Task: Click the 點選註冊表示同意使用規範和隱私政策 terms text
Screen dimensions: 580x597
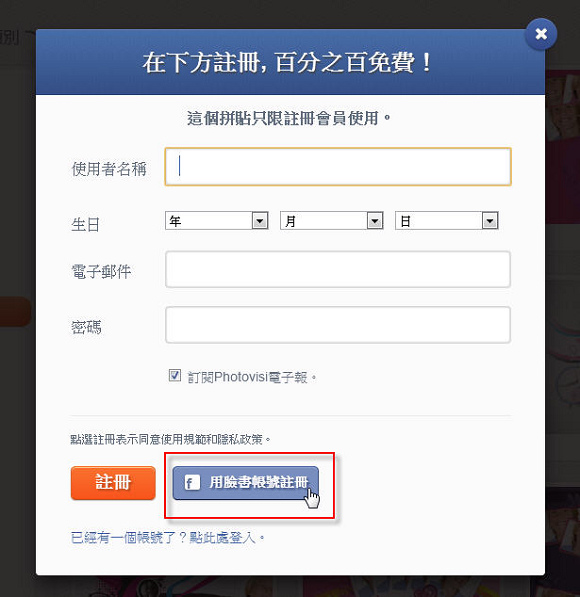Action: coord(170,439)
